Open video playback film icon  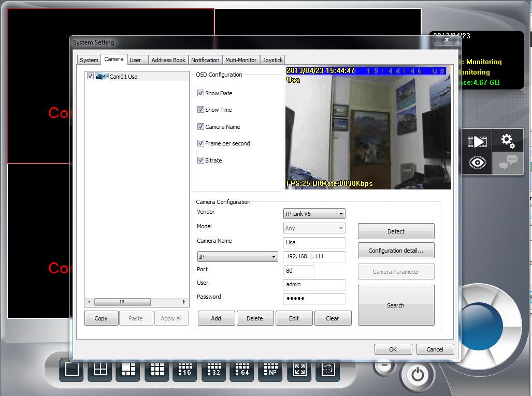(477, 141)
